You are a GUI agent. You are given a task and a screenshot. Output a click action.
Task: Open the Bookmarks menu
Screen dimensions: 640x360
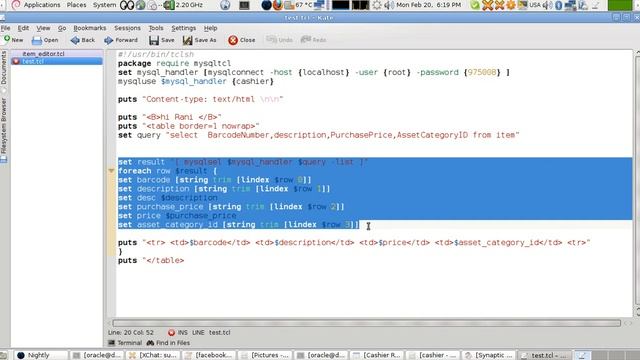coord(90,28)
